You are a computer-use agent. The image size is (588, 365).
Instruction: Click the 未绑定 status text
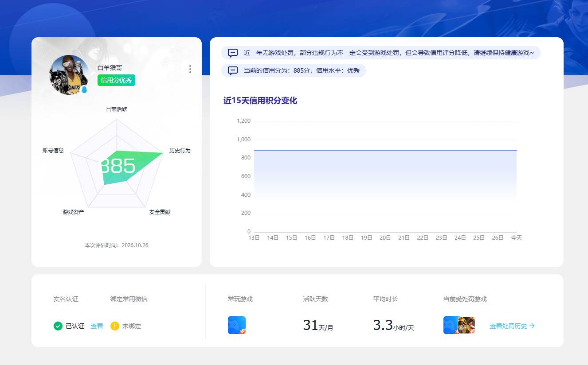[132, 326]
